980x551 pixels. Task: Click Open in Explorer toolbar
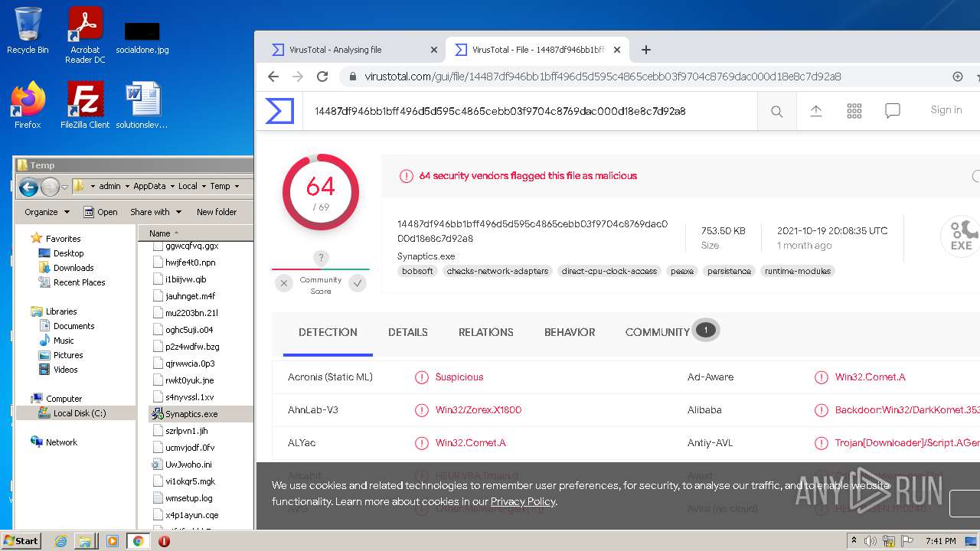pos(100,212)
